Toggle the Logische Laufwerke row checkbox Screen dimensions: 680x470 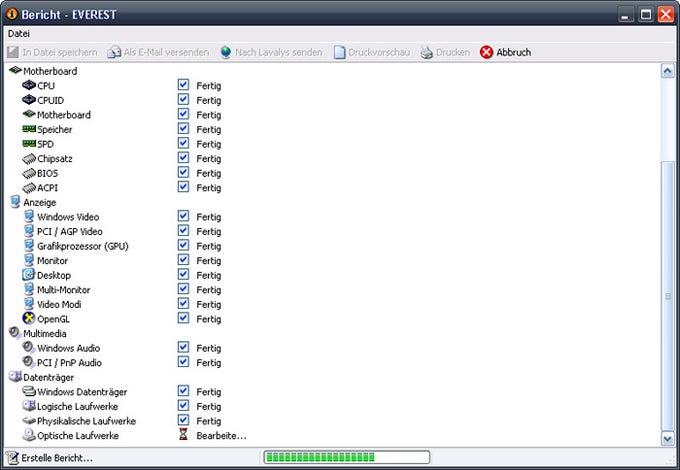pyautogui.click(x=183, y=405)
